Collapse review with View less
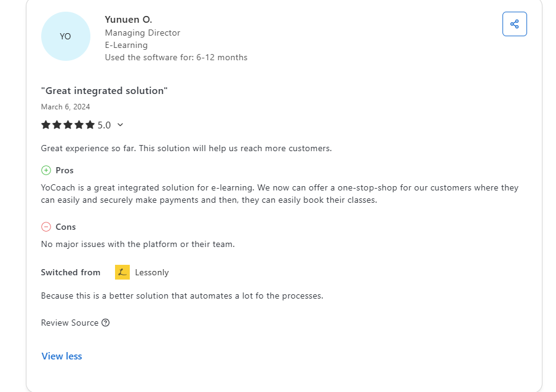Screen dimensions: 556x392 62,356
